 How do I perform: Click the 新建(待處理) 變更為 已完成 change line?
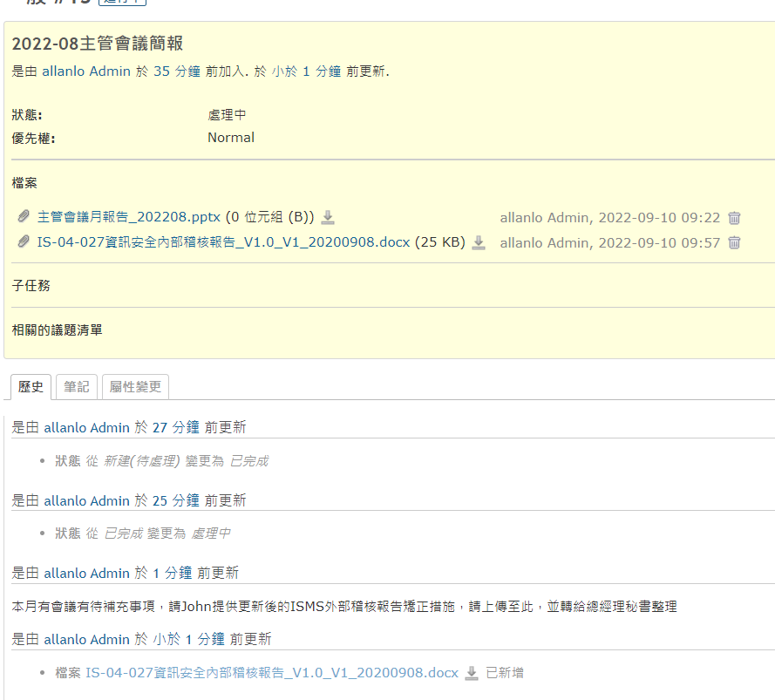click(x=161, y=461)
